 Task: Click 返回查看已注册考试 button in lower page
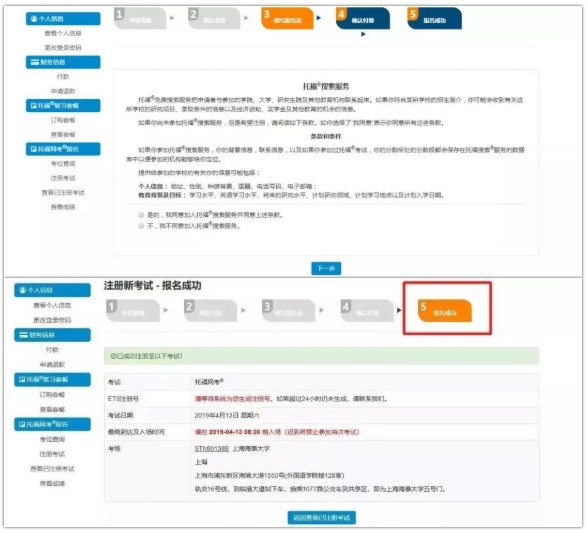pos(322,518)
